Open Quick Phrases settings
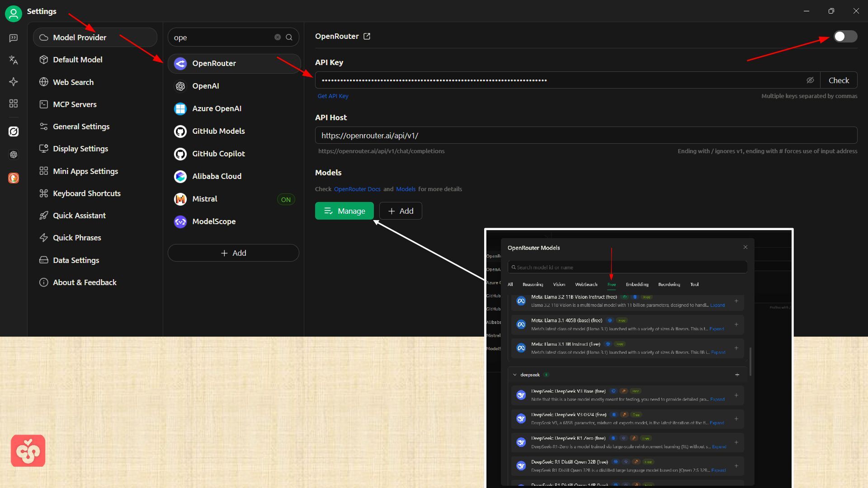Viewport: 868px width, 488px height. click(95, 238)
